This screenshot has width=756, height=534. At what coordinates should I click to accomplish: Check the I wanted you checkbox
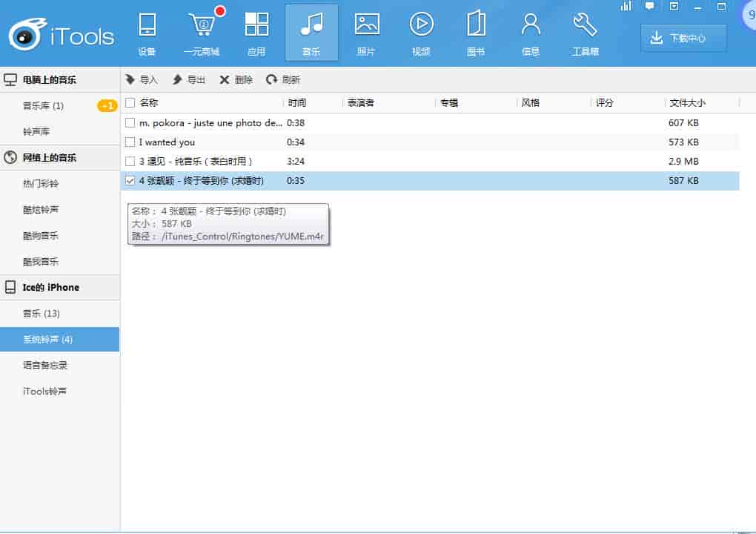click(130, 142)
